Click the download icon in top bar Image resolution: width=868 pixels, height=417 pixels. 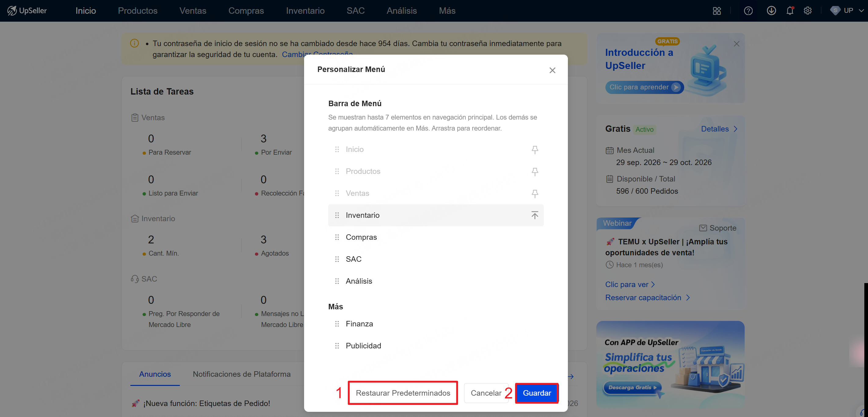(x=771, y=11)
